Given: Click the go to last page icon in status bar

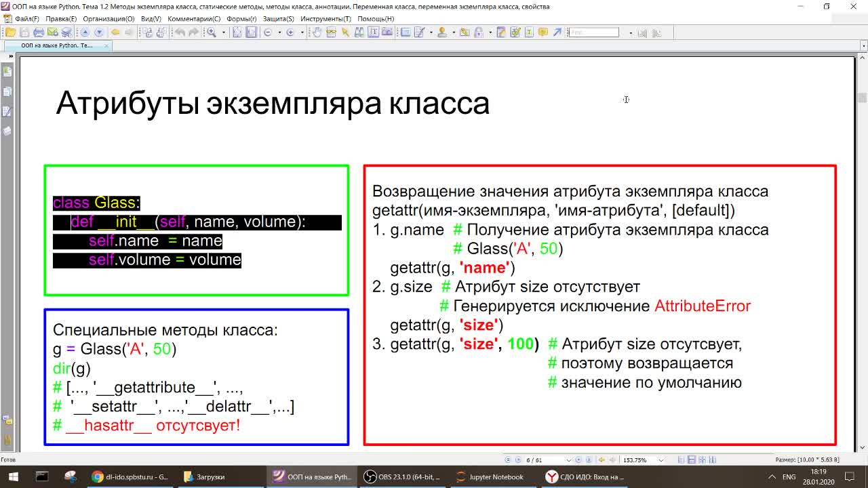Looking at the screenshot, I should click(589, 460).
